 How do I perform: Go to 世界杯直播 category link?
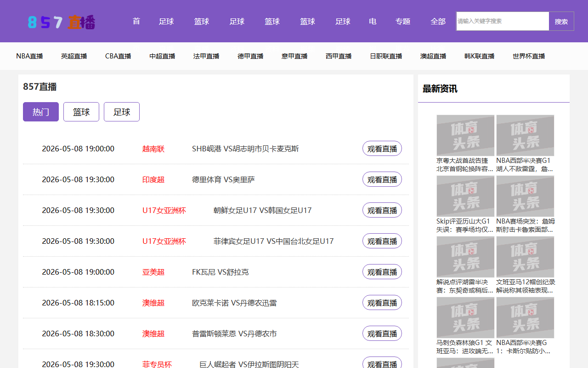point(529,56)
